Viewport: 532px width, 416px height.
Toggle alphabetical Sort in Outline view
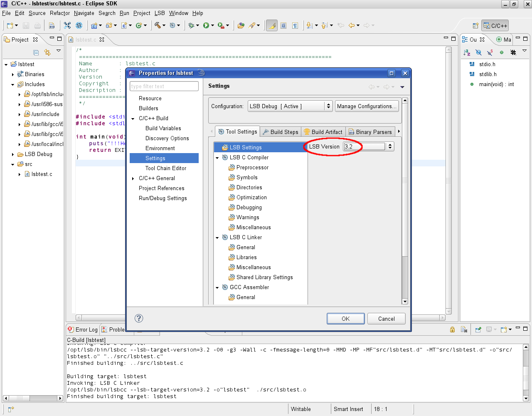coord(467,52)
